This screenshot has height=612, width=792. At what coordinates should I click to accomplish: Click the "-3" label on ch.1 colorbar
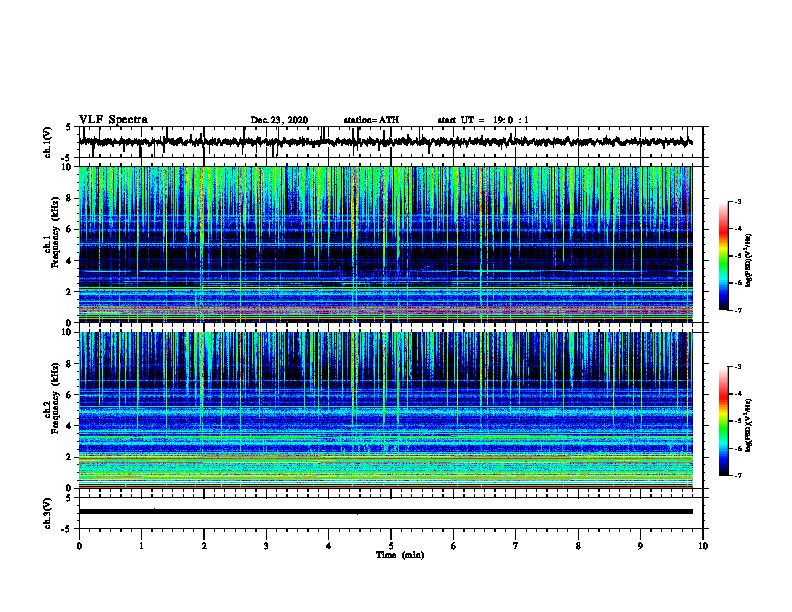pyautogui.click(x=738, y=201)
